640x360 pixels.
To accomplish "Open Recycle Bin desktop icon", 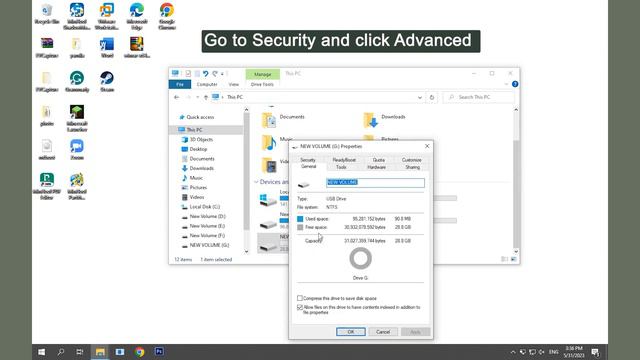I will 47,14.
